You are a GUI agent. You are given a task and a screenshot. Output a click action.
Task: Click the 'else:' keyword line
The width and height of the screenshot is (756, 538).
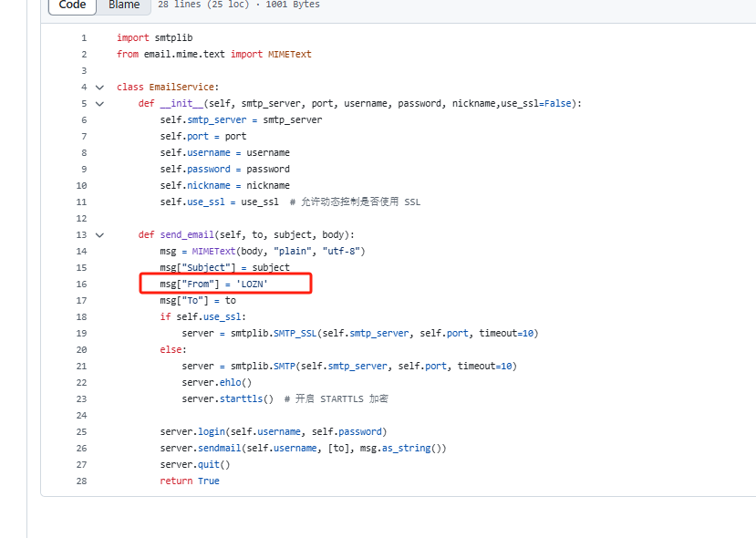(173, 349)
